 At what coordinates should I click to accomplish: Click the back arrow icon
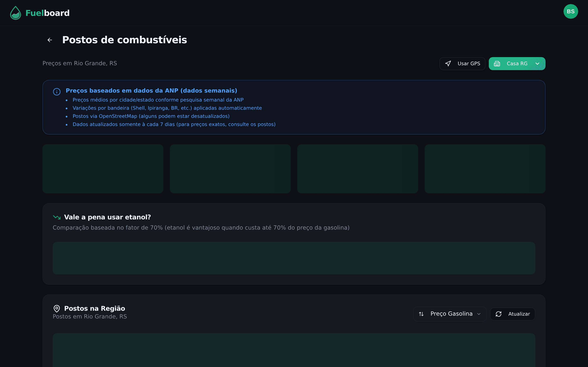50,40
